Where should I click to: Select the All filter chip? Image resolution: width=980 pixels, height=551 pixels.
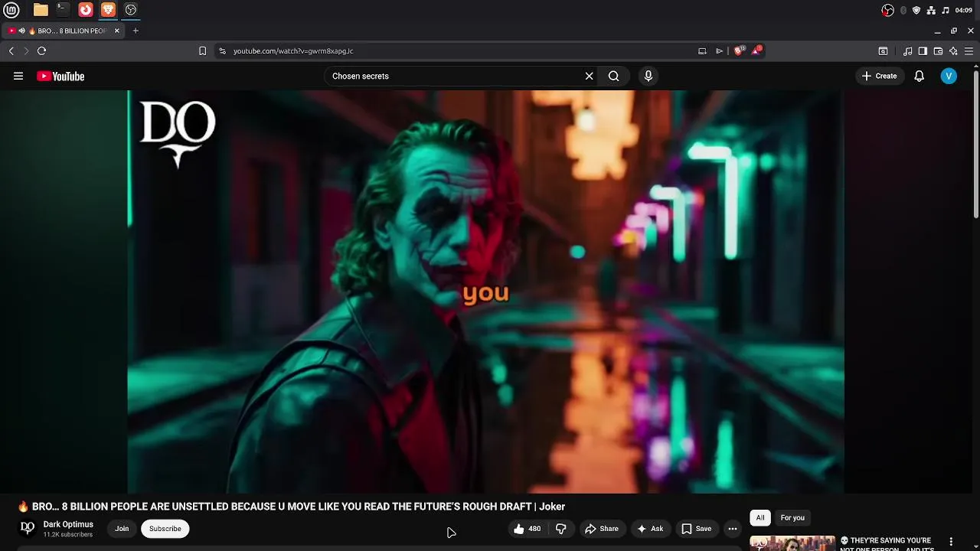coord(760,518)
